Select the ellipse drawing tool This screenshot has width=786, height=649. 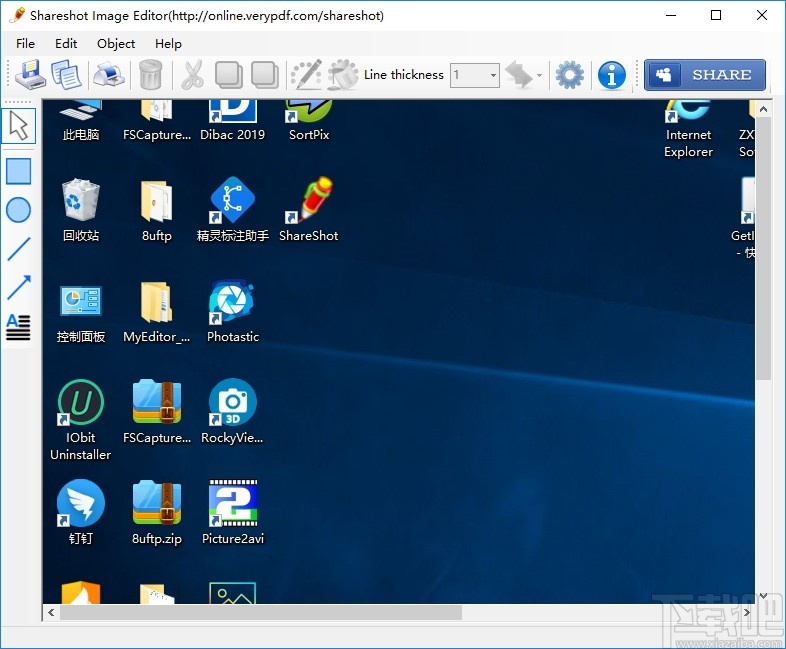point(19,210)
